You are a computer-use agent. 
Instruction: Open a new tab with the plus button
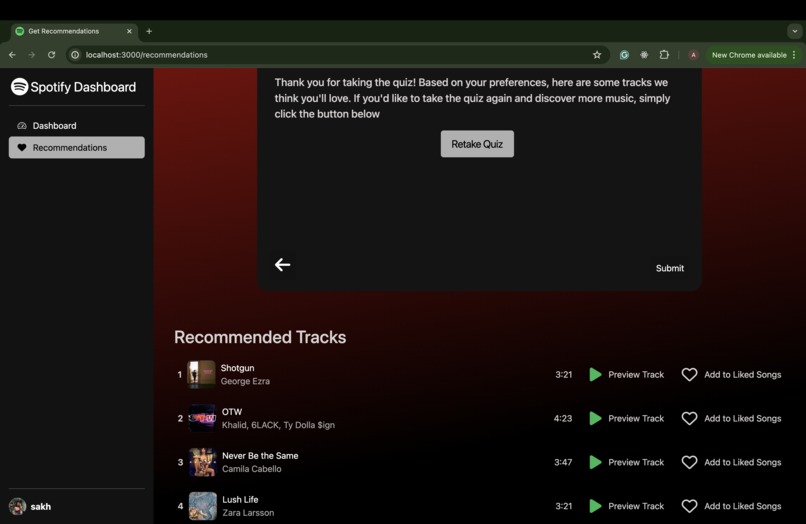(x=149, y=31)
